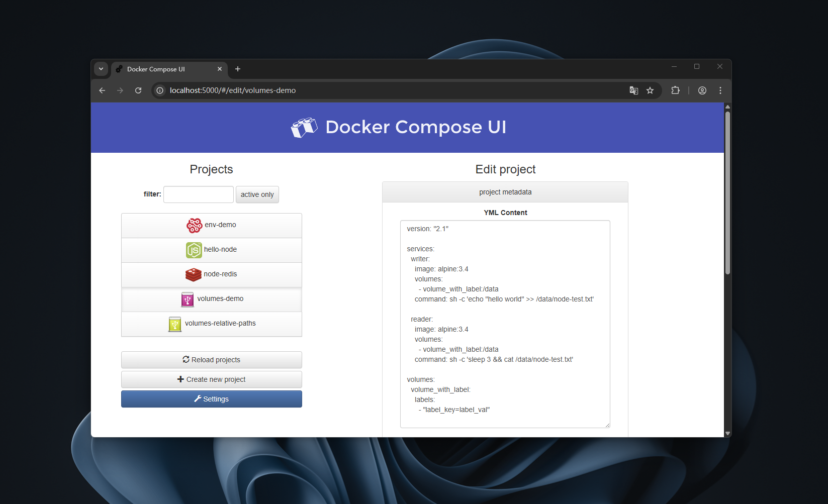Select the env-demo project icon
828x504 pixels.
pos(194,225)
